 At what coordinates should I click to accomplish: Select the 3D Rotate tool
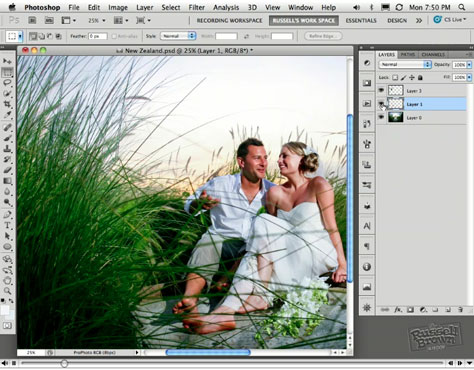tap(7, 259)
